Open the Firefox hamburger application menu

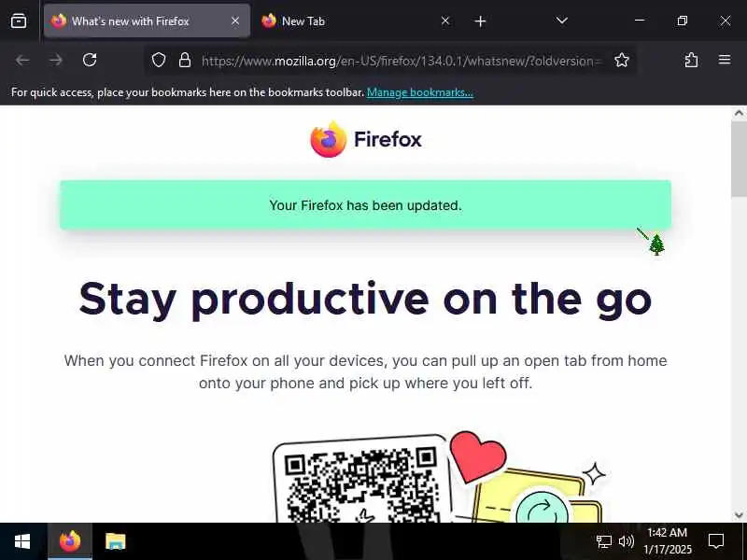[x=725, y=60]
